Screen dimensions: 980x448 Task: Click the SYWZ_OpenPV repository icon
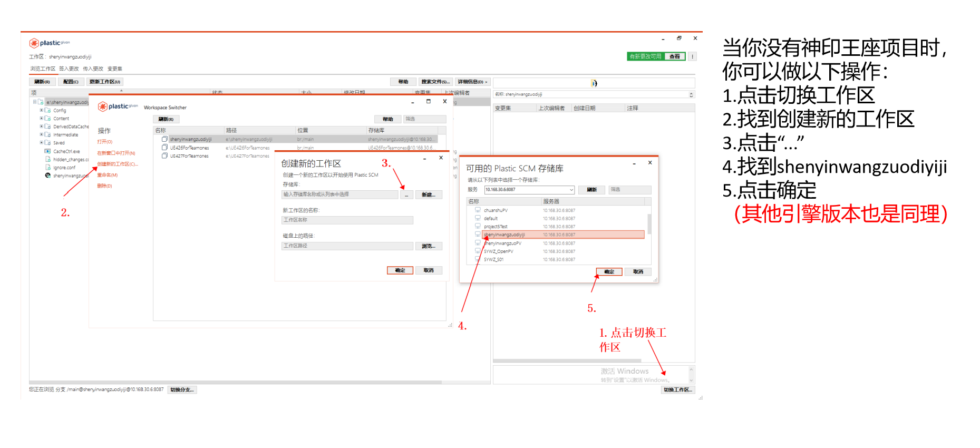point(478,251)
